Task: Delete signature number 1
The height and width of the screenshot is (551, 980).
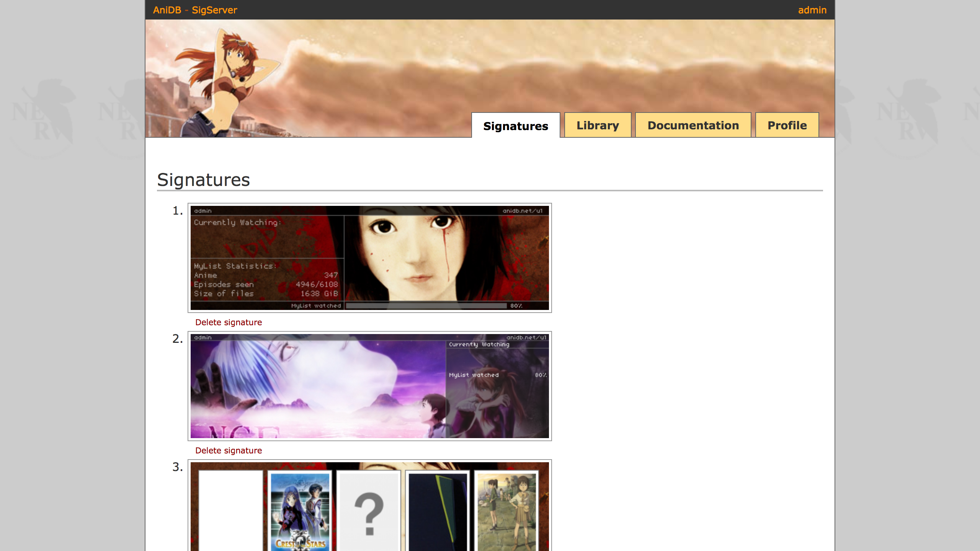Action: (x=229, y=322)
